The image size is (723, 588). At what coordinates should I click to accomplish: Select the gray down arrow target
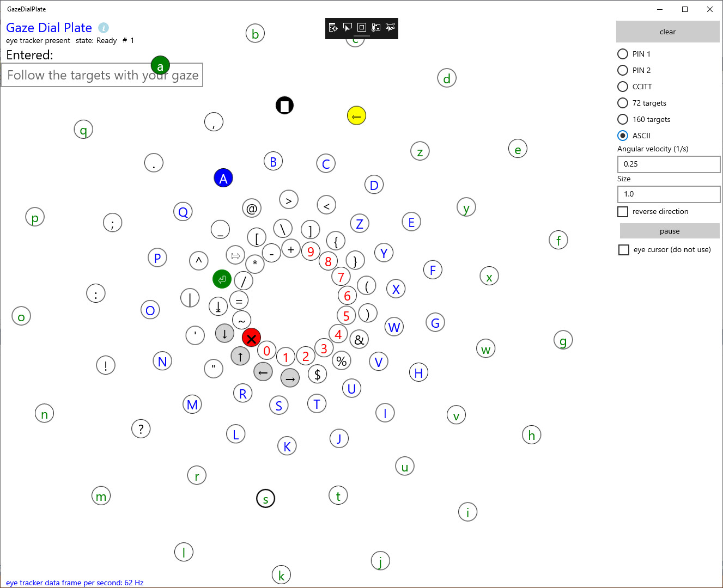click(224, 333)
